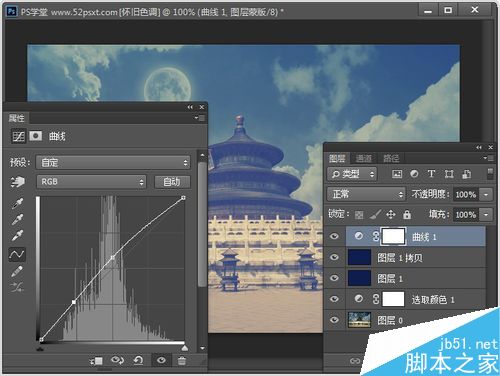The height and width of the screenshot is (376, 500).
Task: Open the Layers panel flyout menu
Action: [x=489, y=158]
